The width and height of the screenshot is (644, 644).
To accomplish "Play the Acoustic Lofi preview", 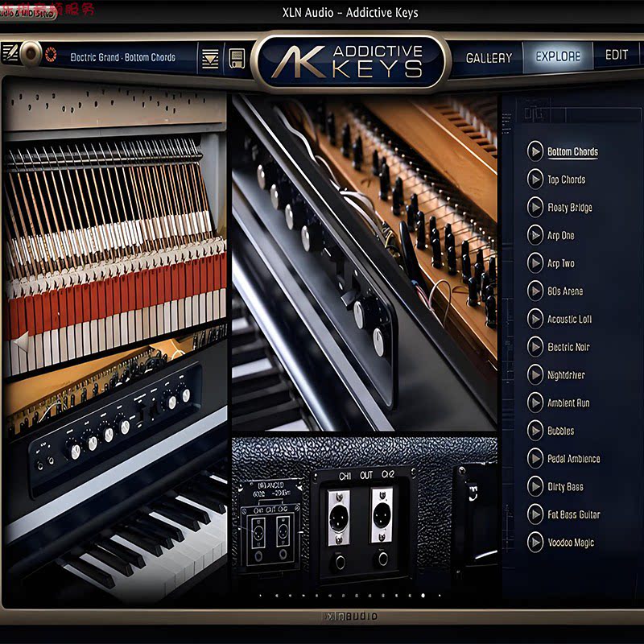I will tap(535, 319).
